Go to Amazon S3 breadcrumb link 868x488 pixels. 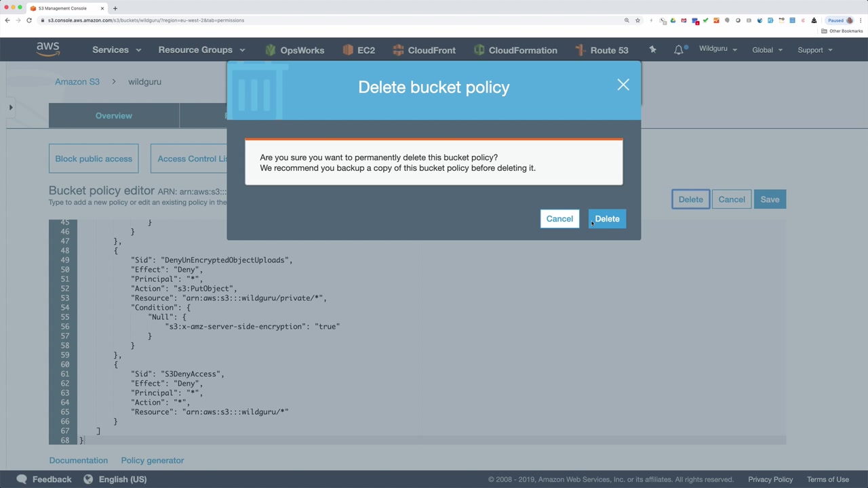pyautogui.click(x=77, y=82)
